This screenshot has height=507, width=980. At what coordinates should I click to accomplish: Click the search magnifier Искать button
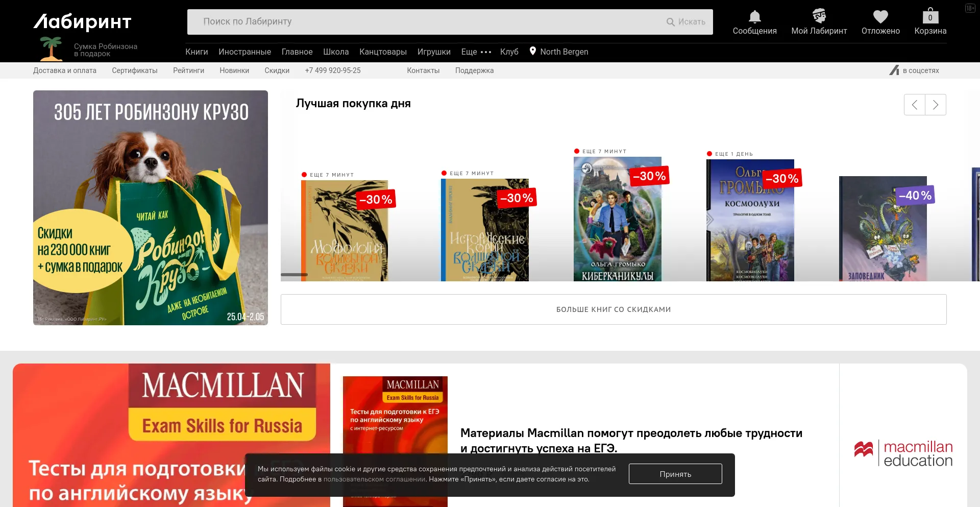click(685, 22)
